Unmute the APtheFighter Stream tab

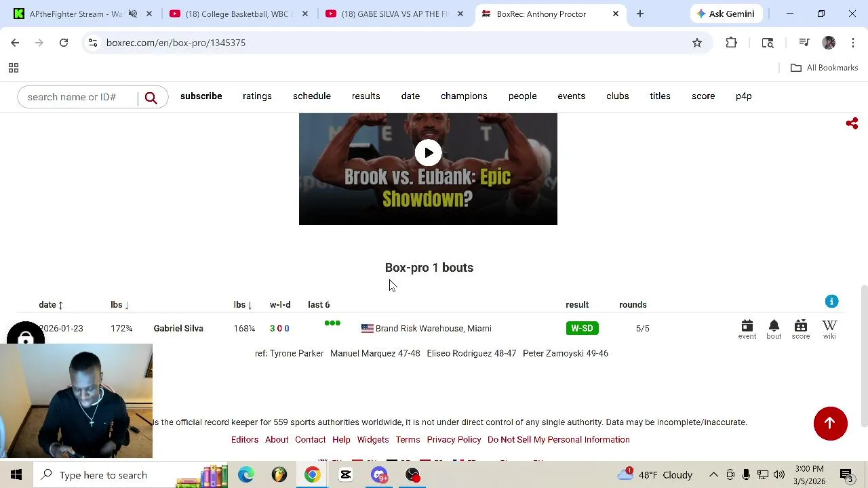133,14
